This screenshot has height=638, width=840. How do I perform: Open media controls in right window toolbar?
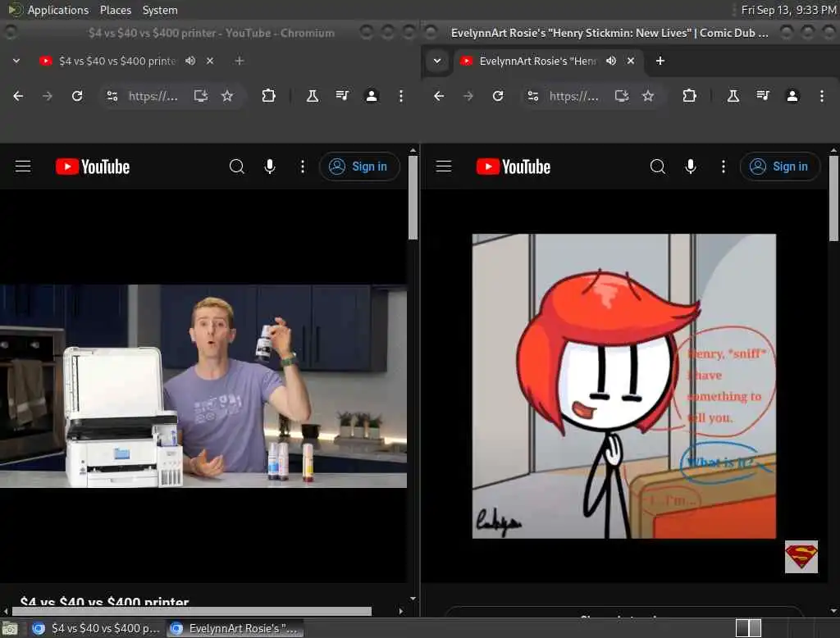[x=763, y=96]
